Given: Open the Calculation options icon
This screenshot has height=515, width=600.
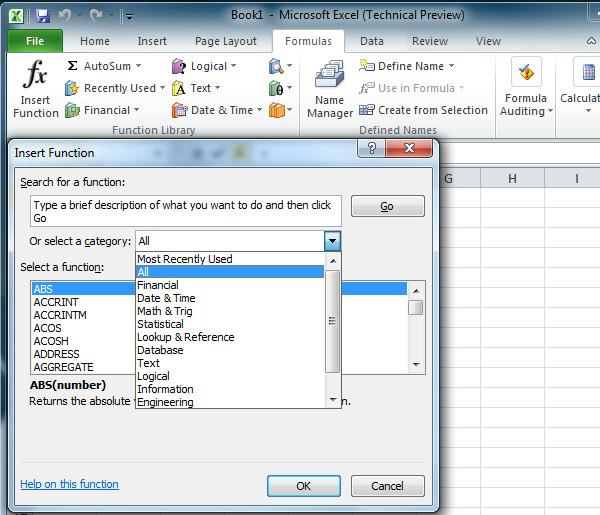Looking at the screenshot, I should coord(589,72).
